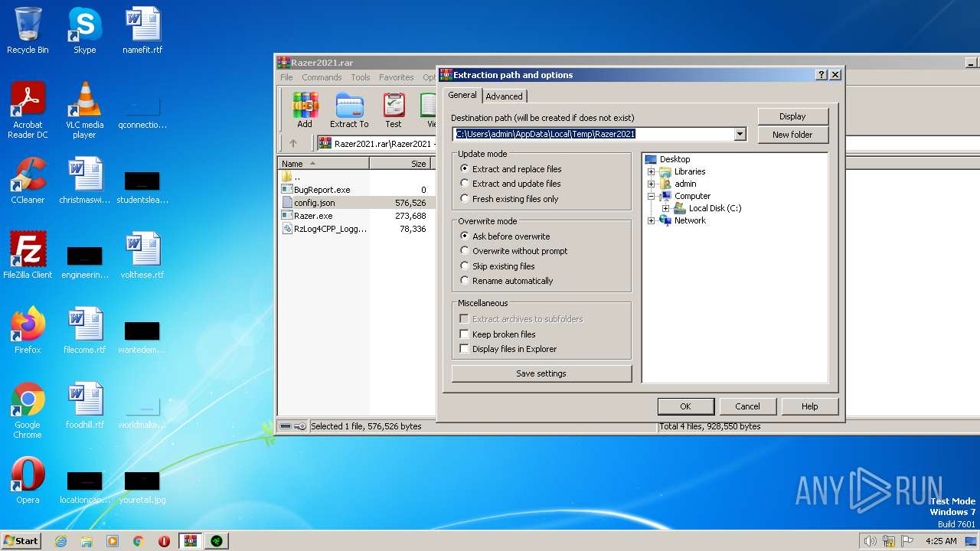Select Extract and replace files option

[x=511, y=169]
